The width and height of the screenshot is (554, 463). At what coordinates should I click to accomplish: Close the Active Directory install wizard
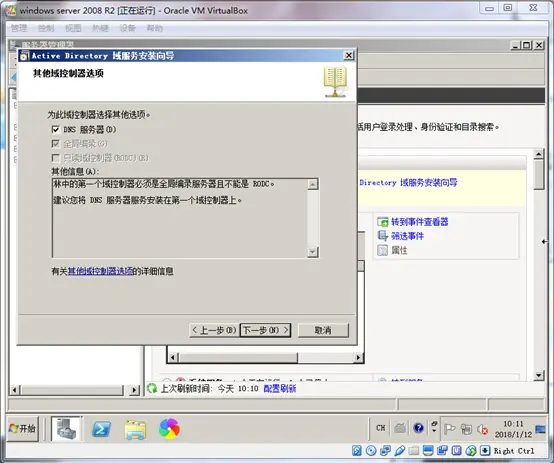point(349,55)
